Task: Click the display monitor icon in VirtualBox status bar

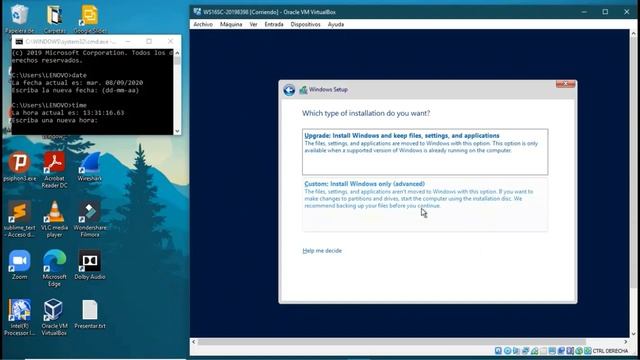Action: pyautogui.click(x=552, y=351)
